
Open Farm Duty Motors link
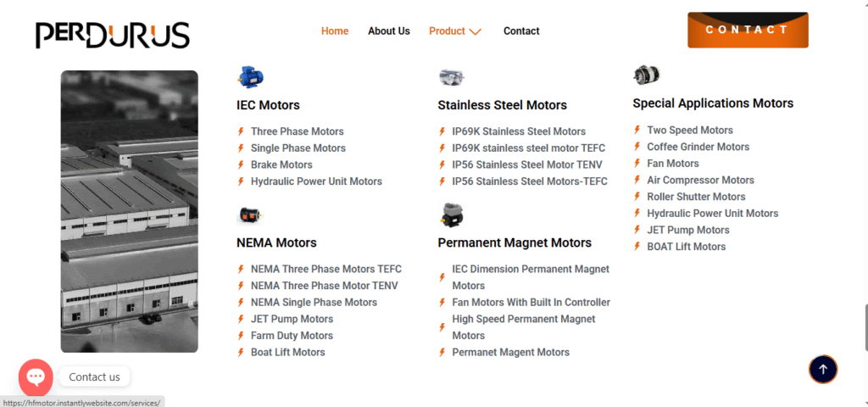(x=292, y=336)
